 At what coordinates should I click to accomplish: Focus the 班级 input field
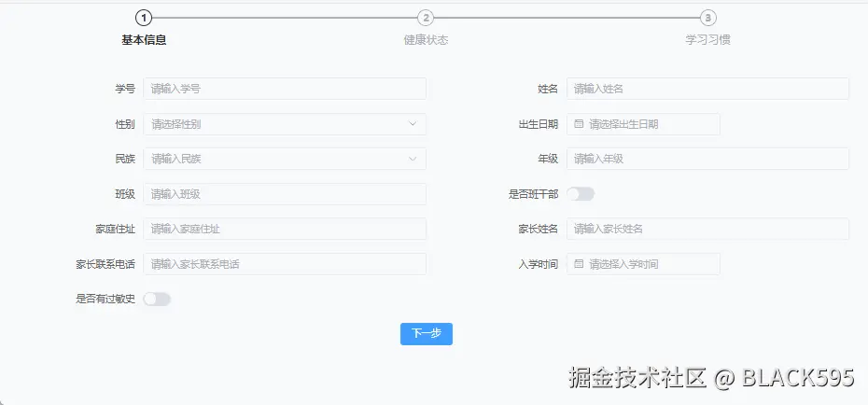285,194
